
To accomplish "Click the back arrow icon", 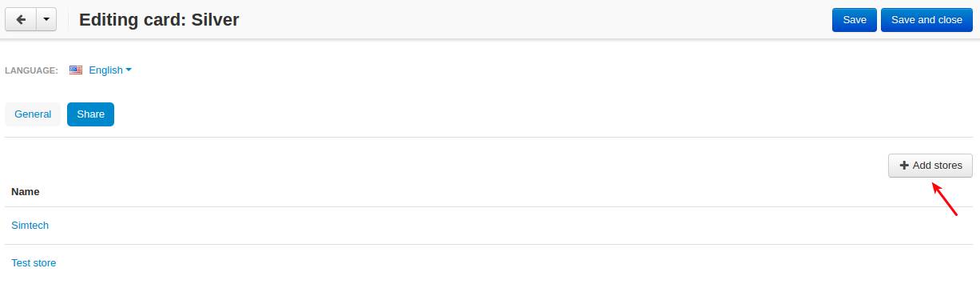I will pyautogui.click(x=21, y=20).
